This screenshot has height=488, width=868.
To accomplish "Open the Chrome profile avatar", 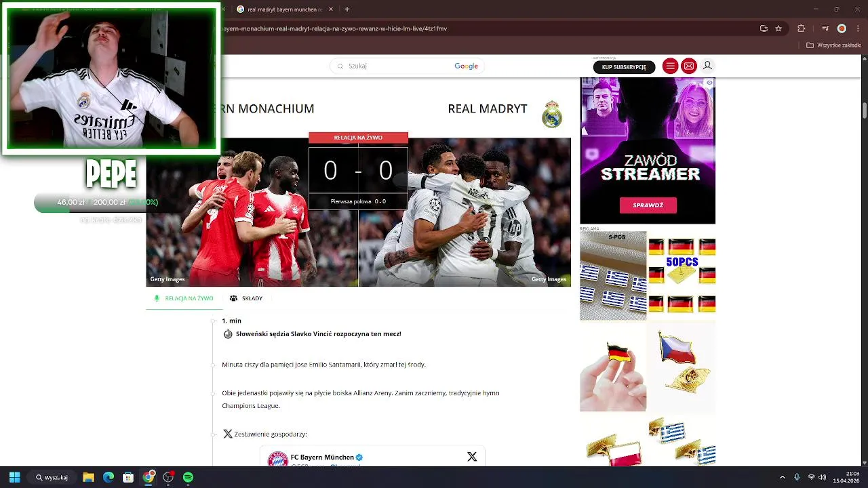I will pyautogui.click(x=842, y=28).
